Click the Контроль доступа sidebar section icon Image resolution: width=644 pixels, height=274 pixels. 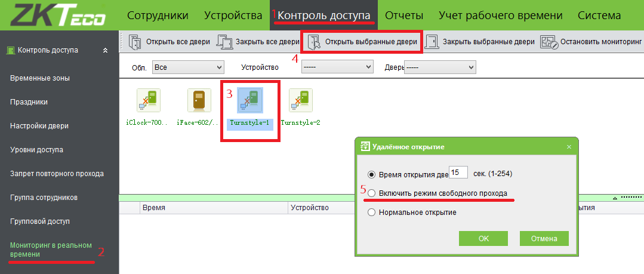11,51
